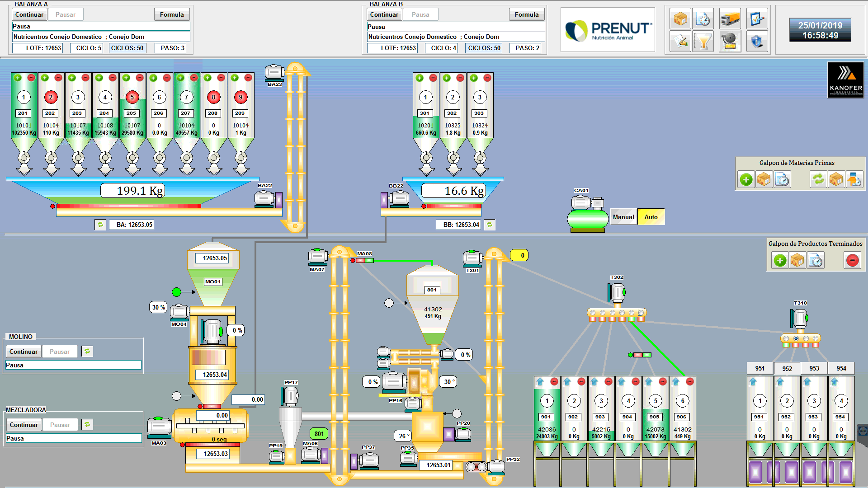Click the 30 % speed indicator next to MO04
The width and height of the screenshot is (868, 488).
(158, 307)
